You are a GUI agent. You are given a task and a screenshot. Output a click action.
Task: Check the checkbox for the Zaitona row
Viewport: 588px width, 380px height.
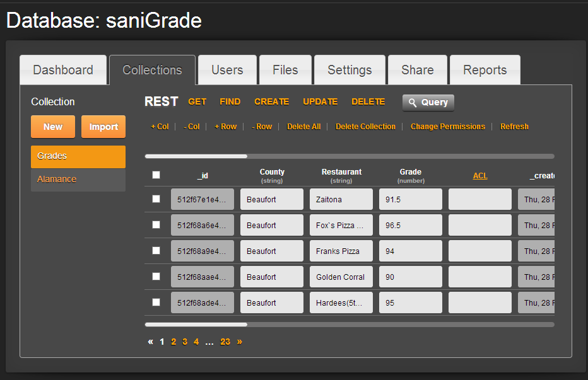[156, 199]
